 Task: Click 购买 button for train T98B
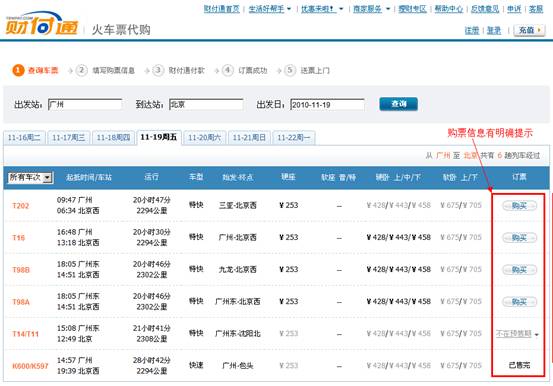(x=519, y=270)
